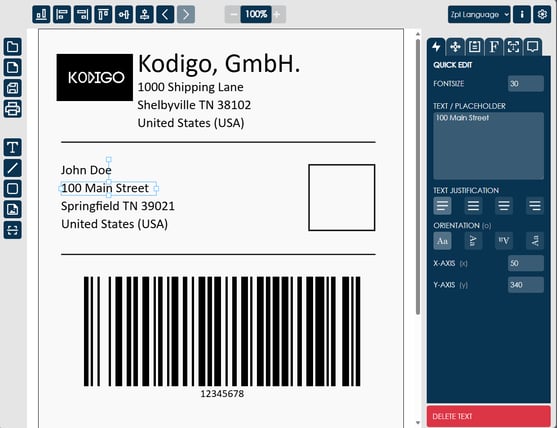
Task: Select the "Springfield TN 39021" text
Action: point(118,206)
